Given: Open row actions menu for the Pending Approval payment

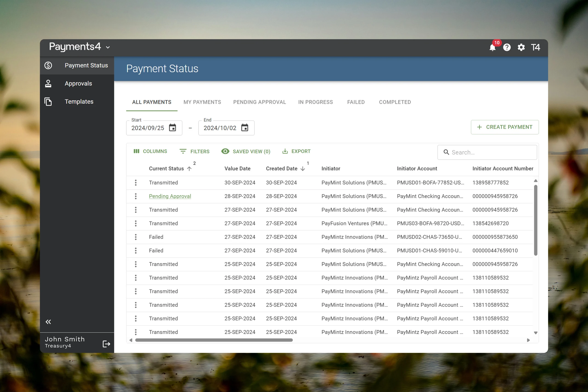Looking at the screenshot, I should coord(136,196).
